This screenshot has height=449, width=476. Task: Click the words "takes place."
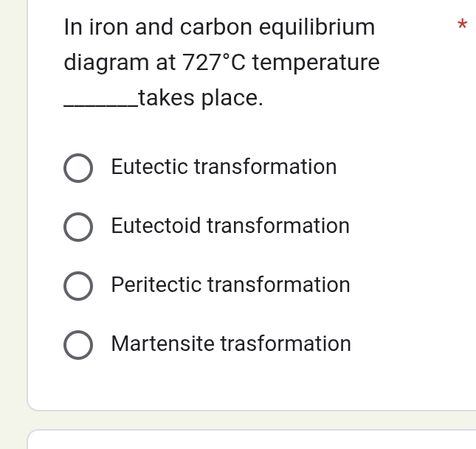pos(200,97)
